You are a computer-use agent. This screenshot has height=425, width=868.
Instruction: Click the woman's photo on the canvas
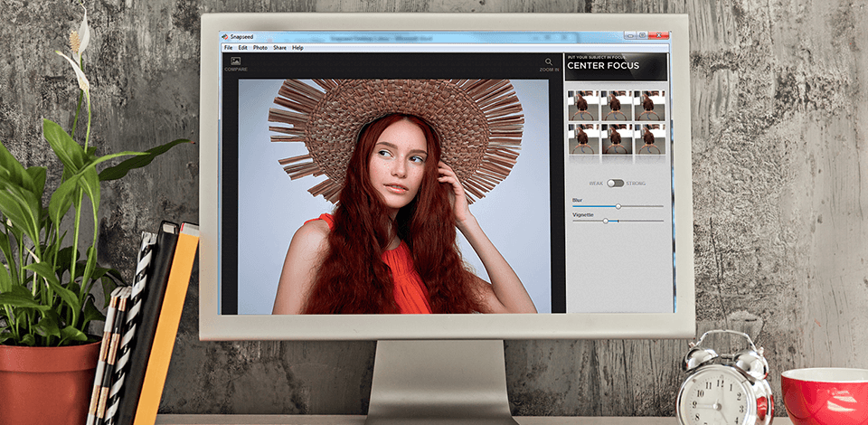pos(394,196)
